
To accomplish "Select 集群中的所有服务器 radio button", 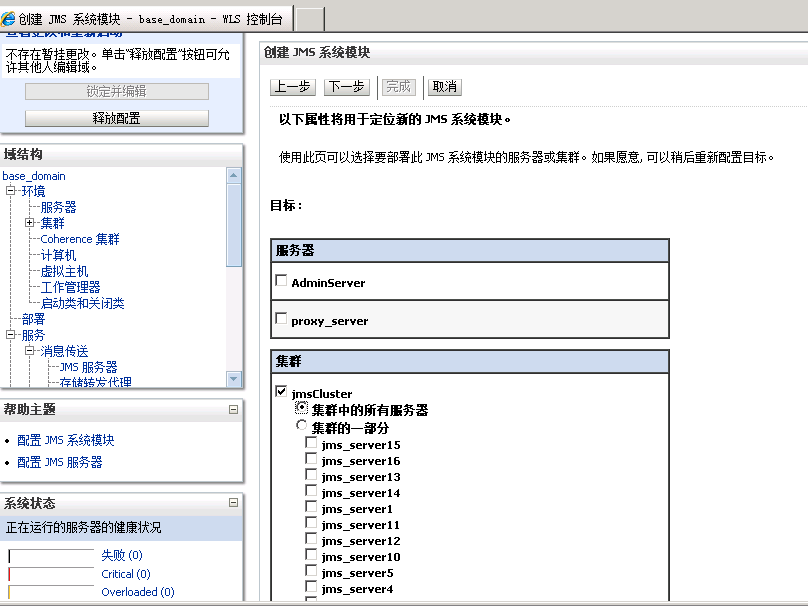I will pos(301,408).
